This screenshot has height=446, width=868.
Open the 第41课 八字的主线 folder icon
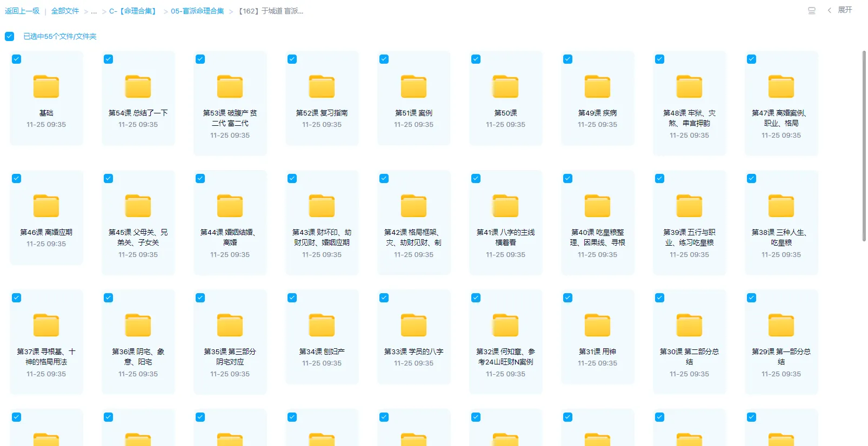coord(505,206)
